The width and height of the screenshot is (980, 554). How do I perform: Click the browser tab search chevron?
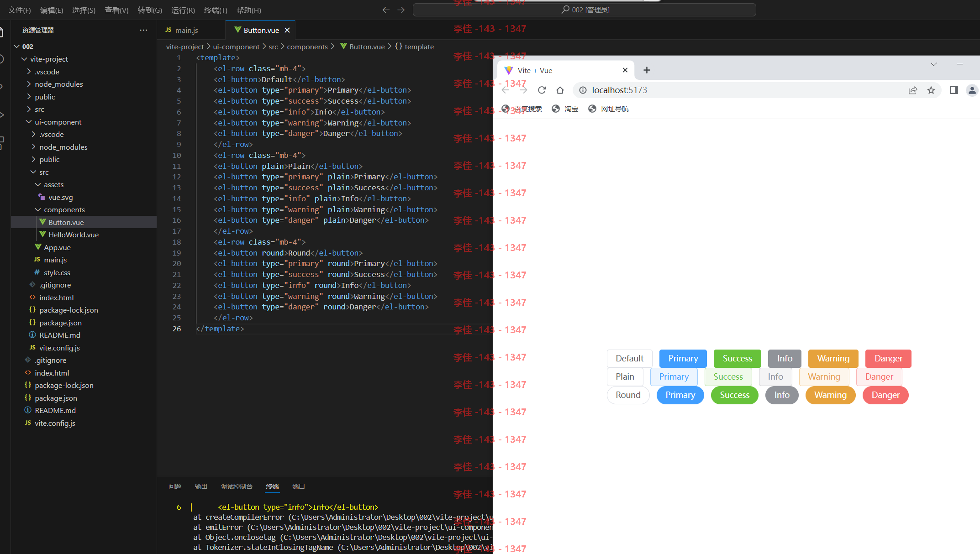(934, 64)
